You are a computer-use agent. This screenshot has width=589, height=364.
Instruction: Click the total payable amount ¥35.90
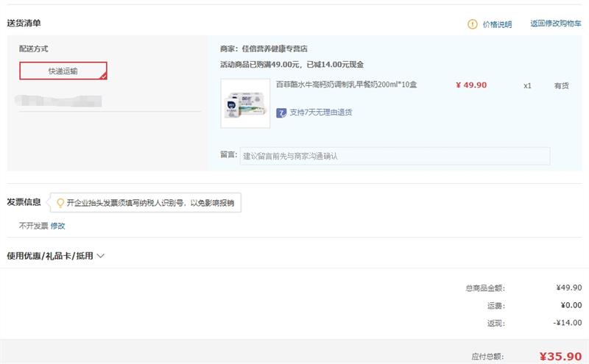pos(560,357)
